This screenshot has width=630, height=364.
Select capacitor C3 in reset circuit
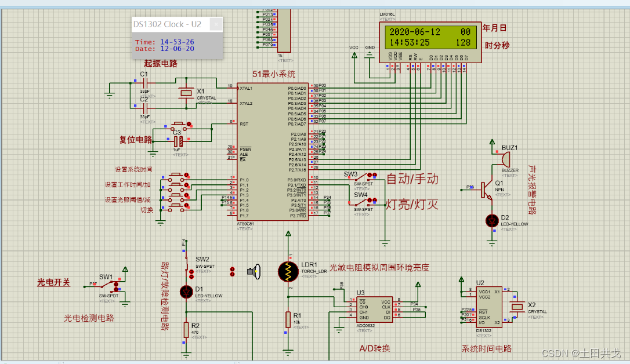[178, 141]
